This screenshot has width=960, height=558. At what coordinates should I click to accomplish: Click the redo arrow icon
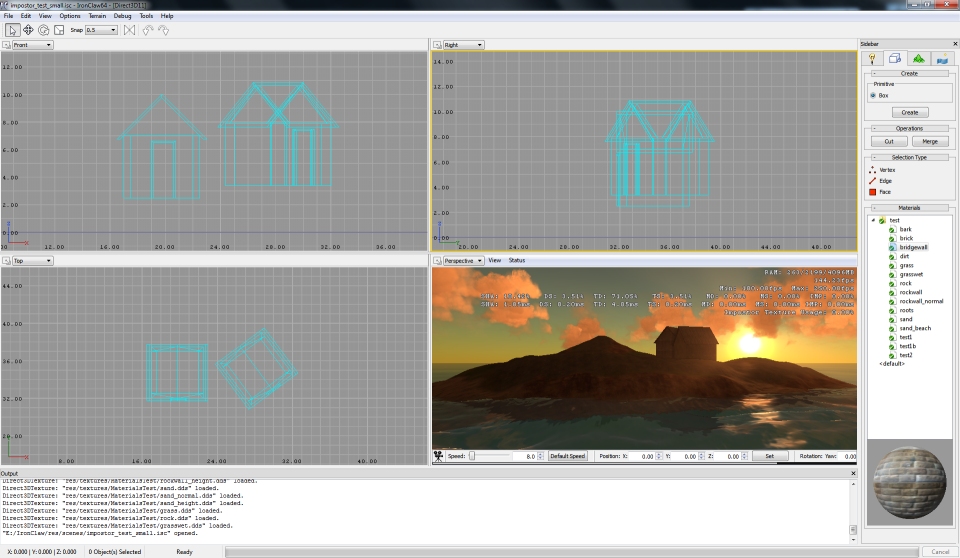point(163,30)
